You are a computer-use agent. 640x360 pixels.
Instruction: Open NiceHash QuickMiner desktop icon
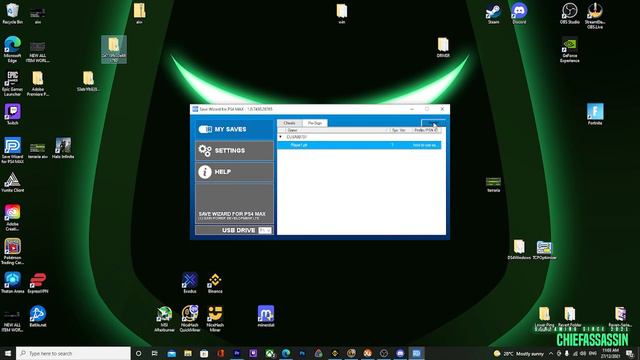[190, 319]
